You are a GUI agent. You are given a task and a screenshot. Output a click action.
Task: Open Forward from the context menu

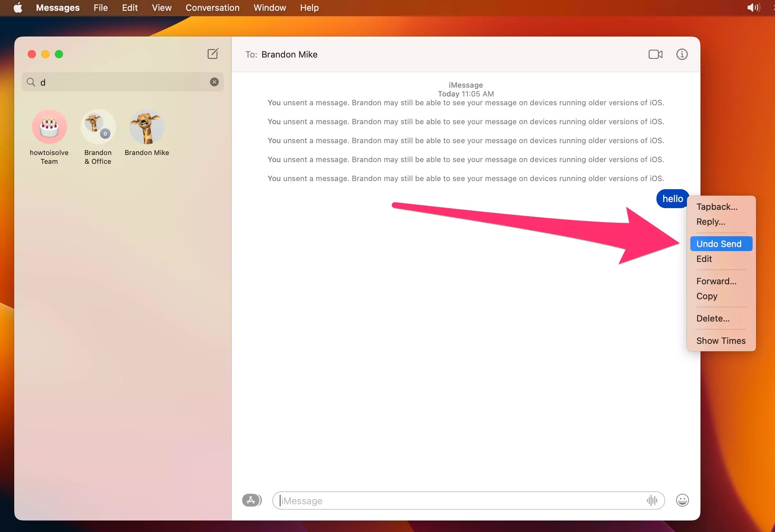point(716,281)
